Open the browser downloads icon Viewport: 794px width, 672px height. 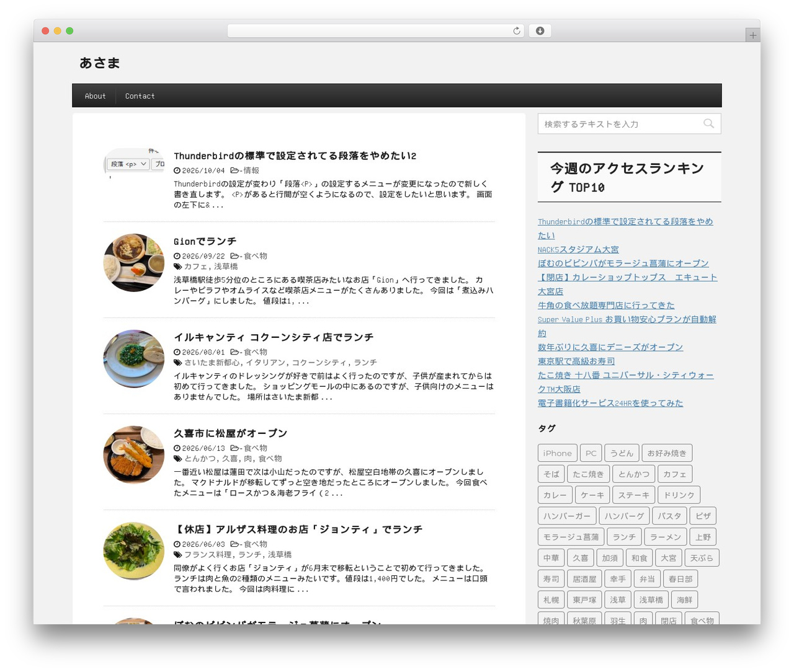pyautogui.click(x=540, y=31)
